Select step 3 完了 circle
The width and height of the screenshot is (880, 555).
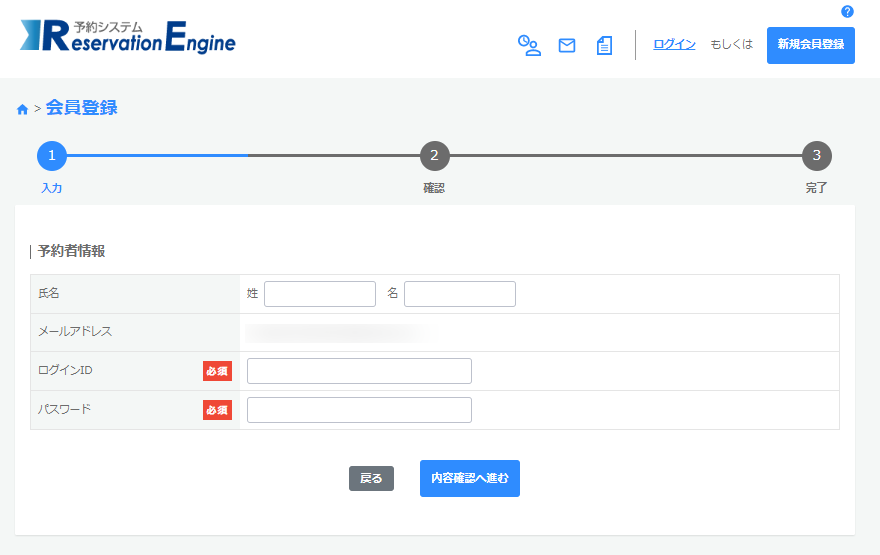coord(817,156)
